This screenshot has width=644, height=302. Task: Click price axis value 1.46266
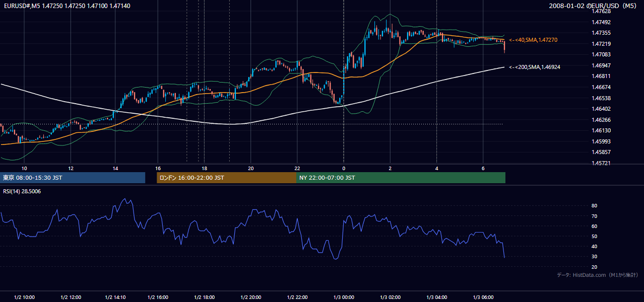[601, 120]
